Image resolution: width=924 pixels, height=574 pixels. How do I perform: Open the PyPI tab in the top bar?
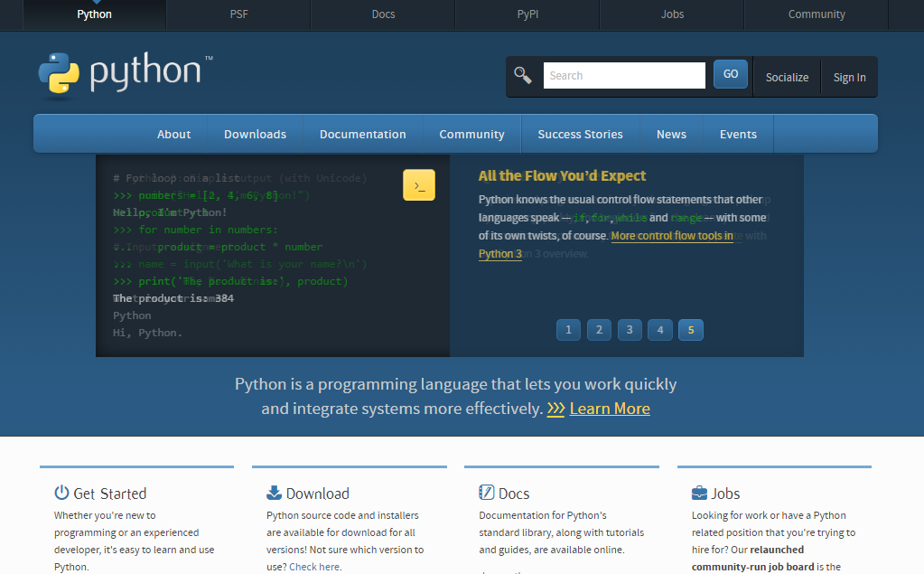tap(527, 14)
